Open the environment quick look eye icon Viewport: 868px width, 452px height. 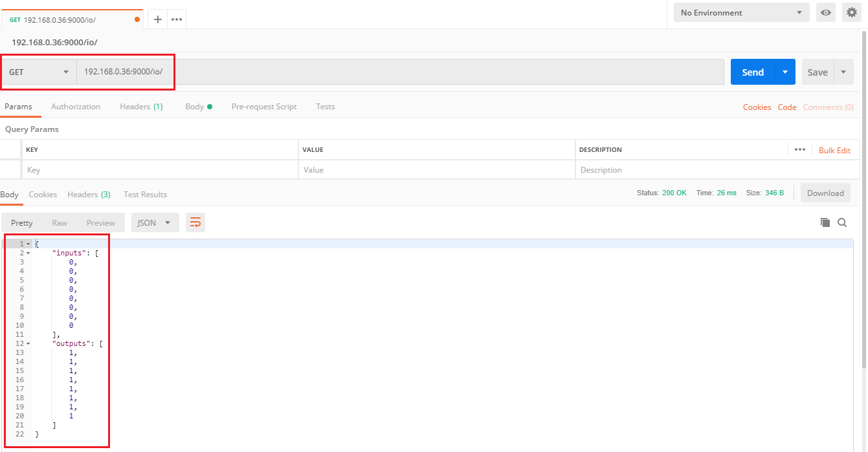click(825, 12)
